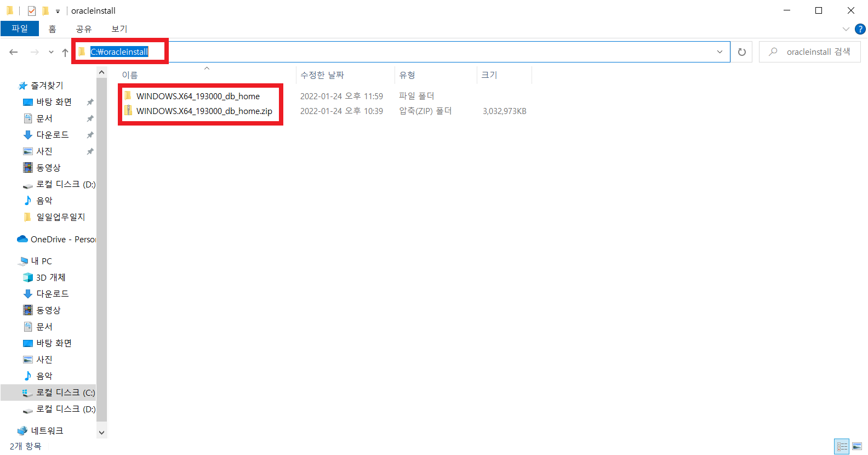
Task: Go back with the left arrow button
Action: [14, 52]
